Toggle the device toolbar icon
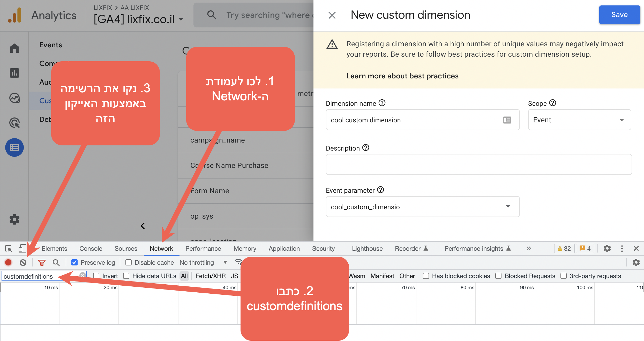 click(22, 249)
